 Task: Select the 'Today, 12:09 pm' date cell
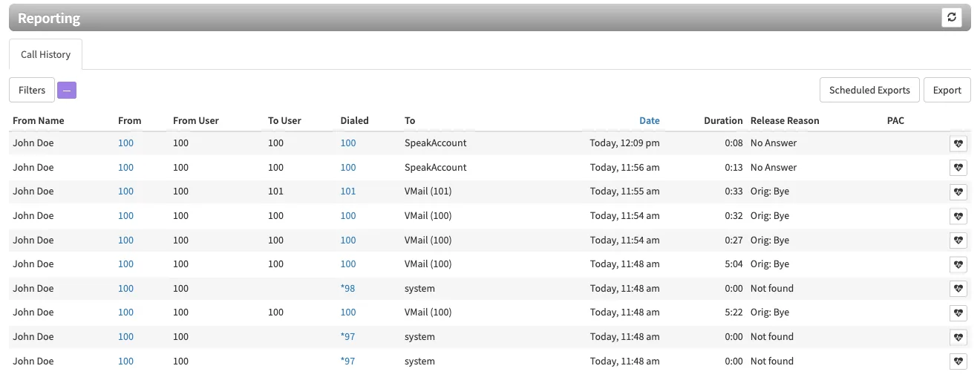click(x=625, y=143)
